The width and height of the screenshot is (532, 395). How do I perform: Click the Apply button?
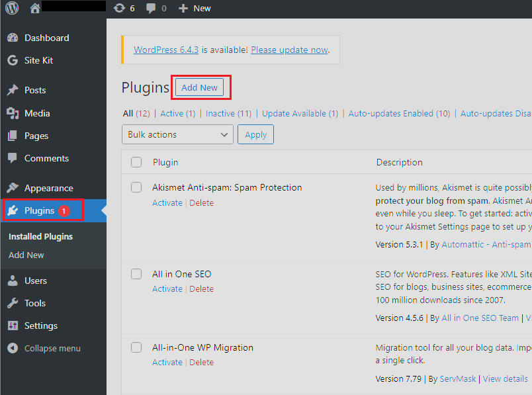point(256,134)
